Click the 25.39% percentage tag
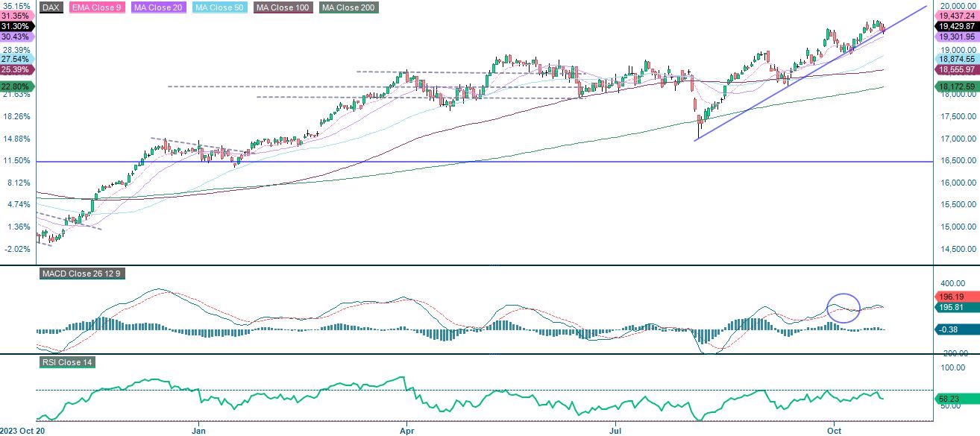The height and width of the screenshot is (436, 980). [x=16, y=69]
